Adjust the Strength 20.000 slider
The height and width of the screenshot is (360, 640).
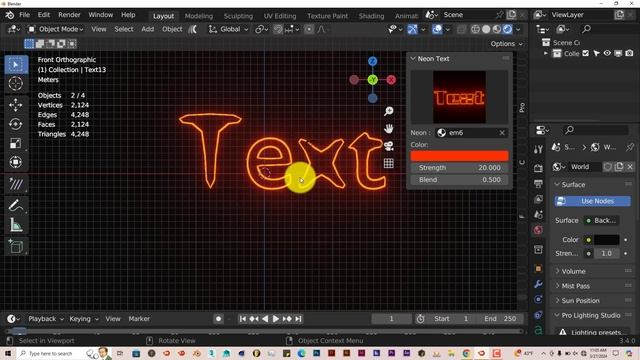(459, 168)
